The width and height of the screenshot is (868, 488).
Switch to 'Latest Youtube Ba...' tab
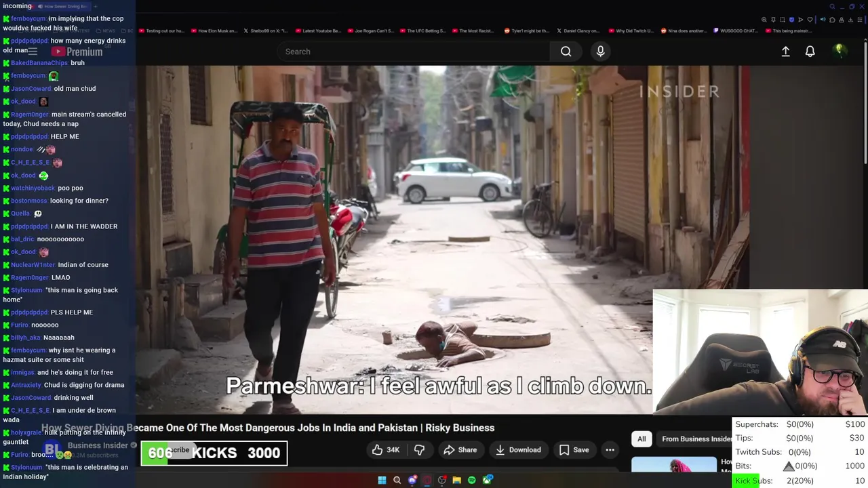tap(317, 30)
